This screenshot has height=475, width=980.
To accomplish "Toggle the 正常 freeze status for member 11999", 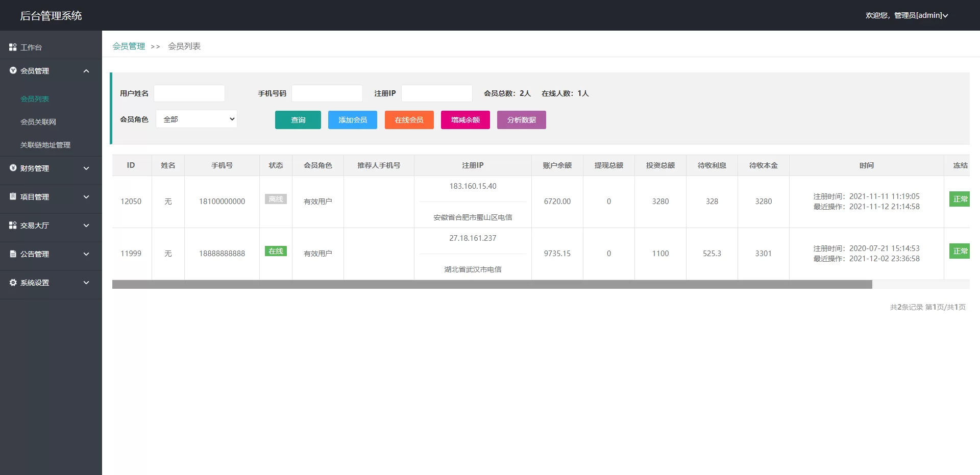I will [x=960, y=251].
